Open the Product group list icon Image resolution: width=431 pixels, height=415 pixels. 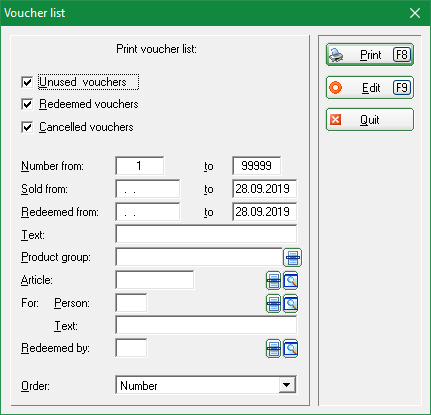(292, 257)
